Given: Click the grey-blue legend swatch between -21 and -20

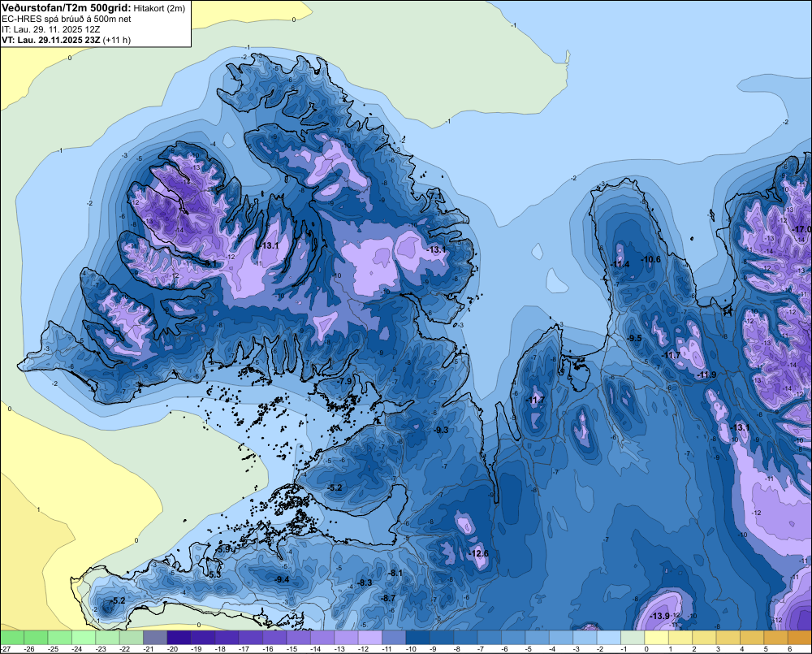Looking at the screenshot, I should tap(155, 637).
